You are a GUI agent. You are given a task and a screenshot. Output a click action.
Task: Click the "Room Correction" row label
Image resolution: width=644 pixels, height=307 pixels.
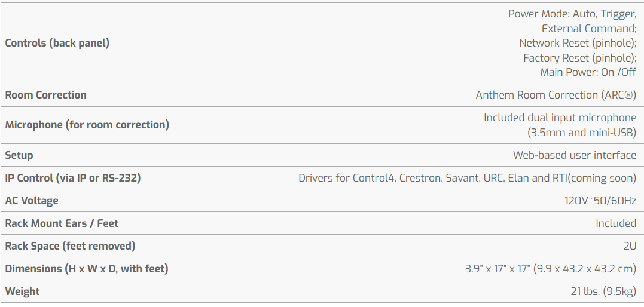click(46, 95)
